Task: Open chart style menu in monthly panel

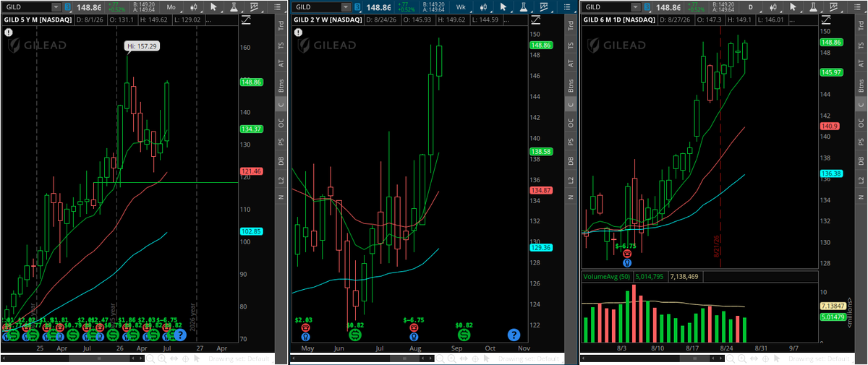Action: pyautogui.click(x=194, y=7)
